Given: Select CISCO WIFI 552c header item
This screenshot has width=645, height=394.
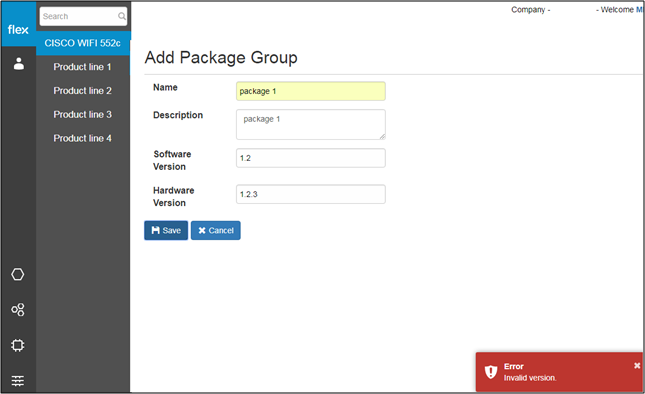Looking at the screenshot, I should 83,43.
